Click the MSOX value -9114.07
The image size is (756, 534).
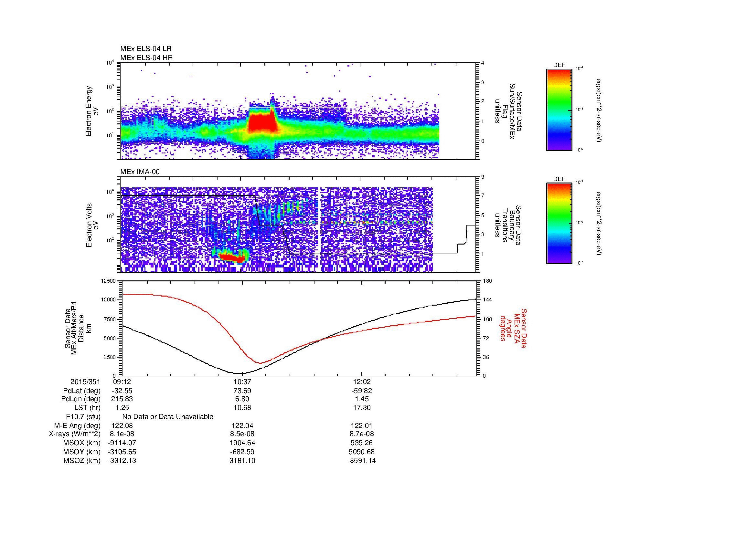(x=122, y=443)
